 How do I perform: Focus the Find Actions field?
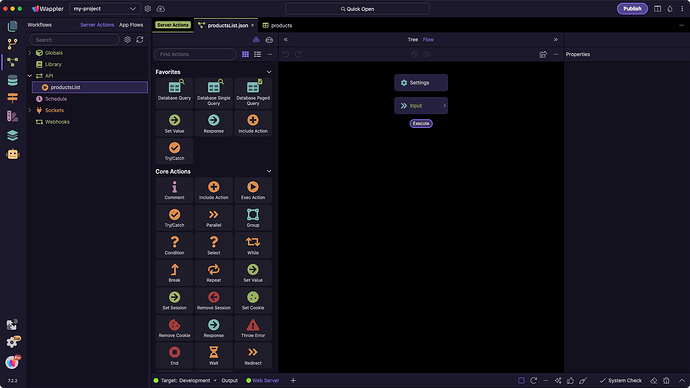tap(195, 54)
